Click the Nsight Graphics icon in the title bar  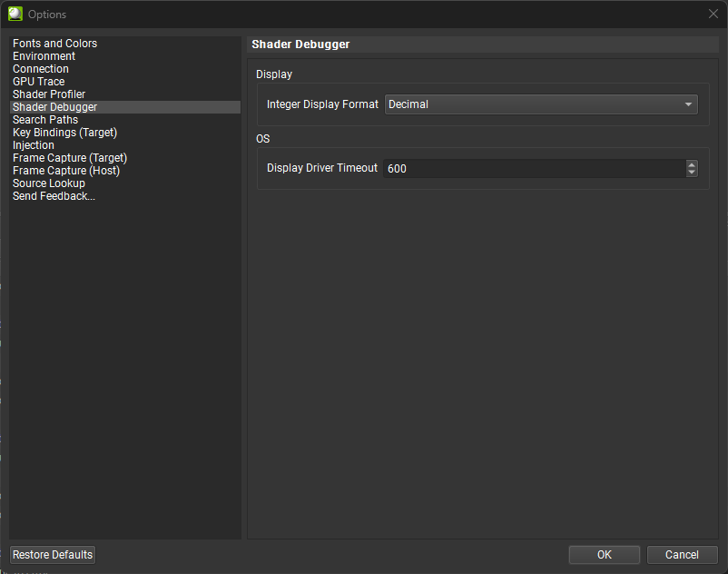pos(14,14)
